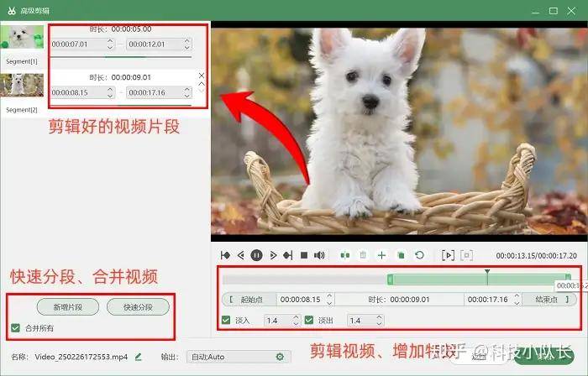The width and height of the screenshot is (588, 376).
Task: Open the 输出 自动Auto dropdown
Action: (x=239, y=357)
